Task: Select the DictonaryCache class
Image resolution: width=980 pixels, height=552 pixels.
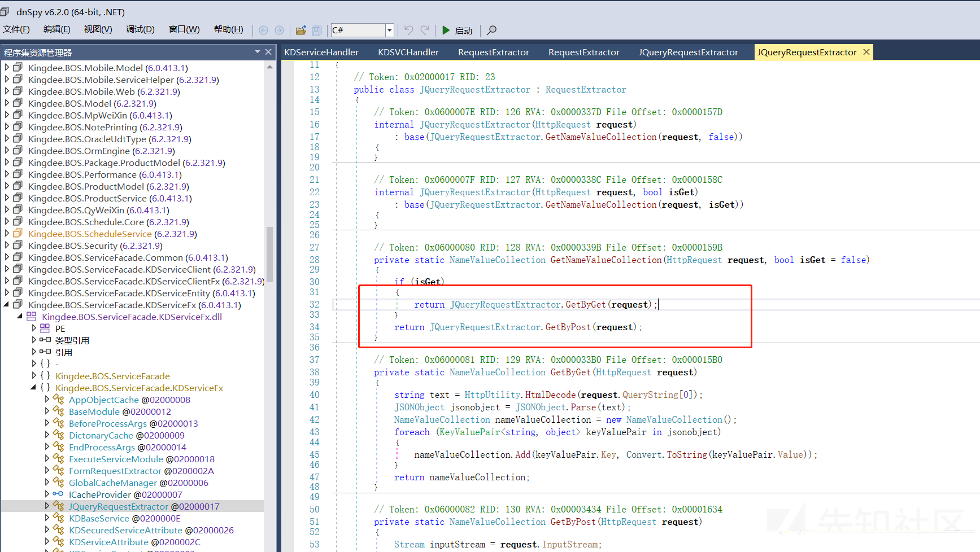Action: coord(127,435)
